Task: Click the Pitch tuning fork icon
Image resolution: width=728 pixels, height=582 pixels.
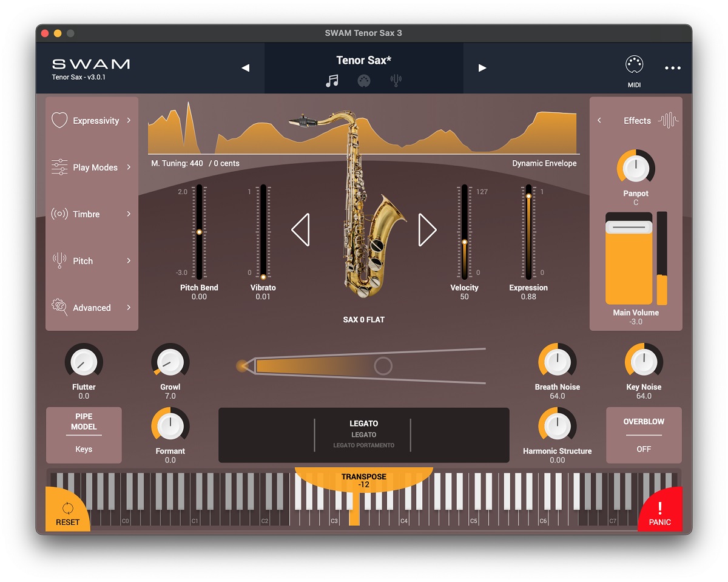Action: (59, 260)
